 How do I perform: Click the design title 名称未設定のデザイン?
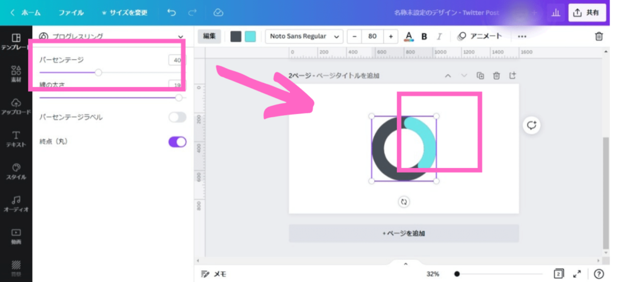point(426,13)
